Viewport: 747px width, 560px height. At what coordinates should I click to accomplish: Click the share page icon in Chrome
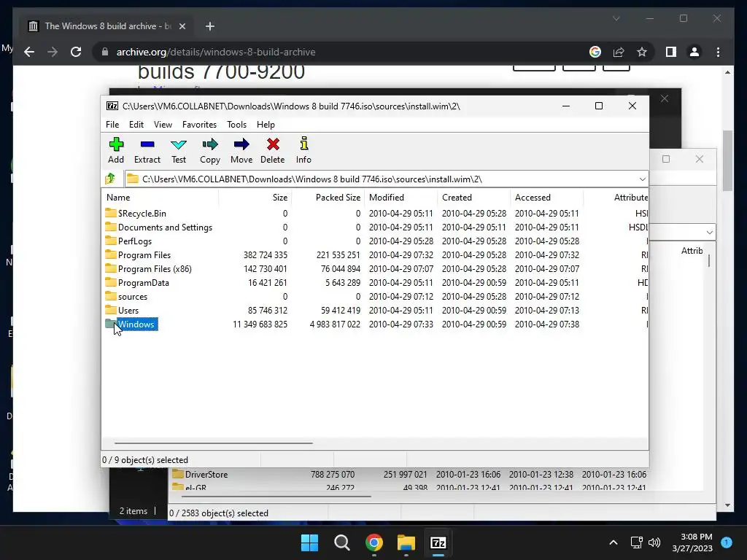[619, 52]
